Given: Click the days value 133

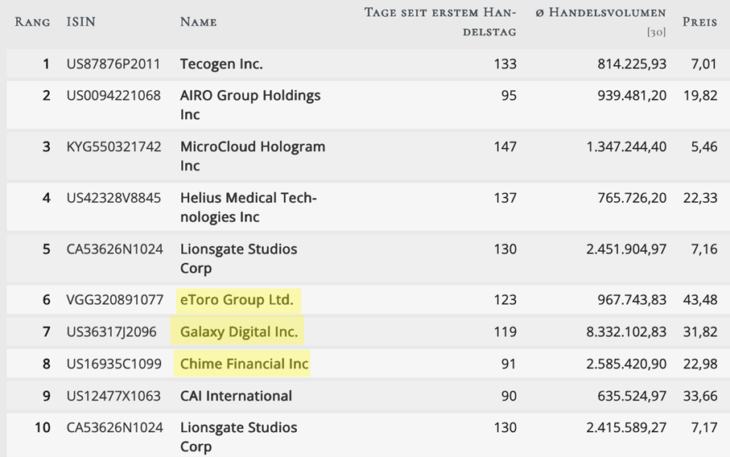Looking at the screenshot, I should click(x=505, y=64).
